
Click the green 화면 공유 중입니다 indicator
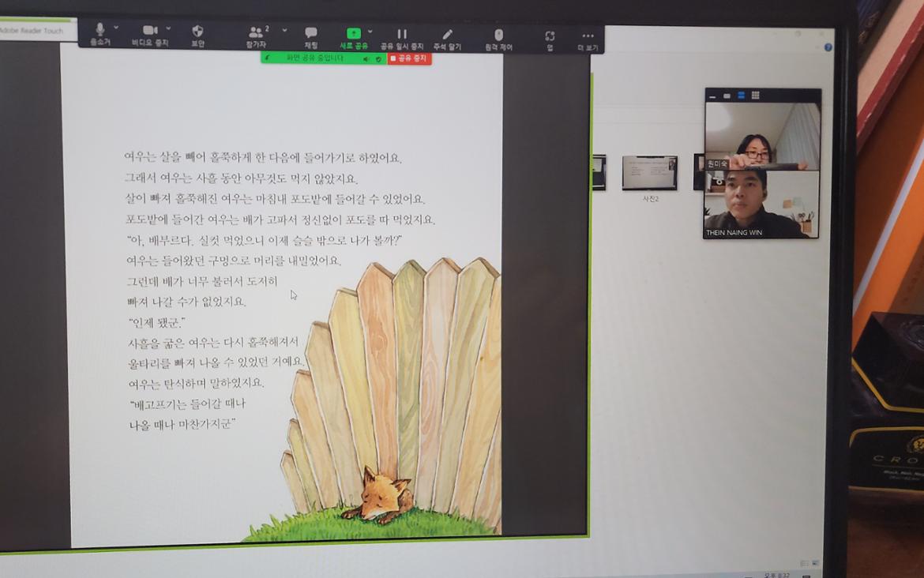pyautogui.click(x=315, y=58)
